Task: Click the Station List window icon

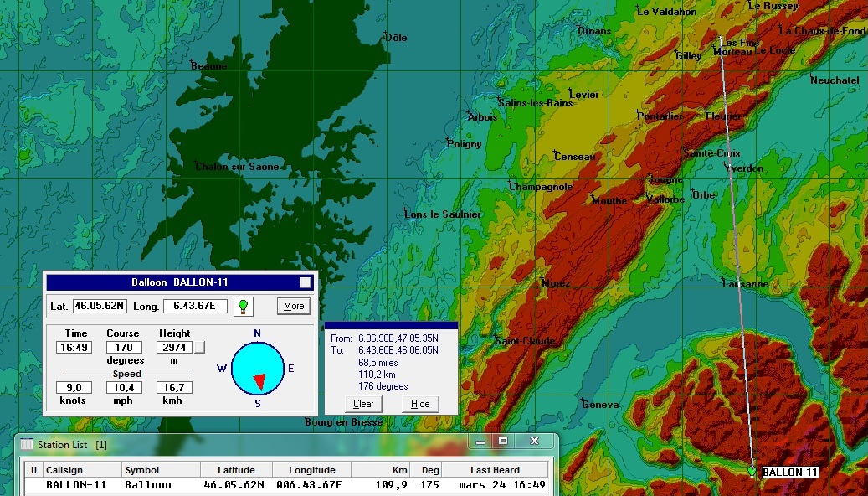Action: click(27, 444)
